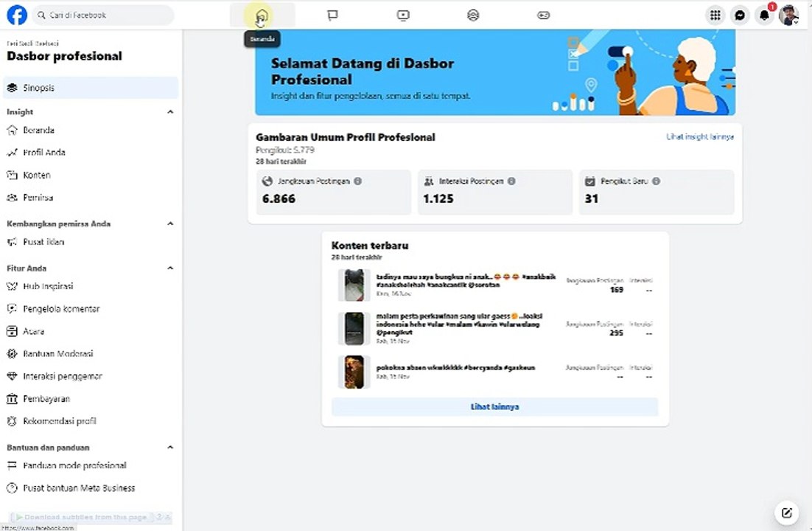
Task: Click the Pengikut 5.779 text
Action: coord(285,150)
